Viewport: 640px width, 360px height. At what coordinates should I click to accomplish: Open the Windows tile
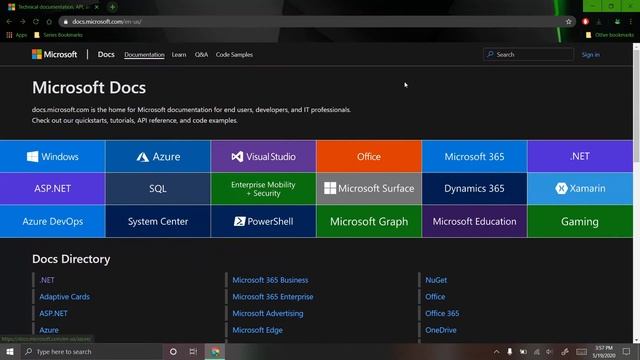coord(53,156)
